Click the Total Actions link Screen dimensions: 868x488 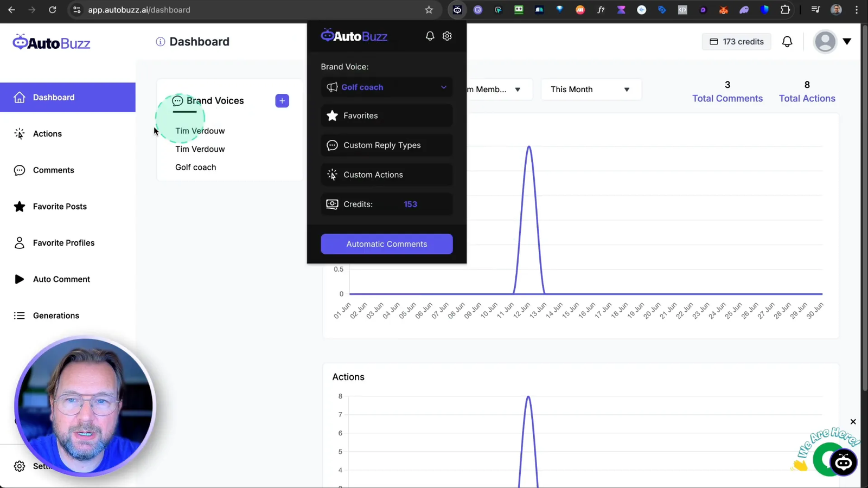click(807, 99)
